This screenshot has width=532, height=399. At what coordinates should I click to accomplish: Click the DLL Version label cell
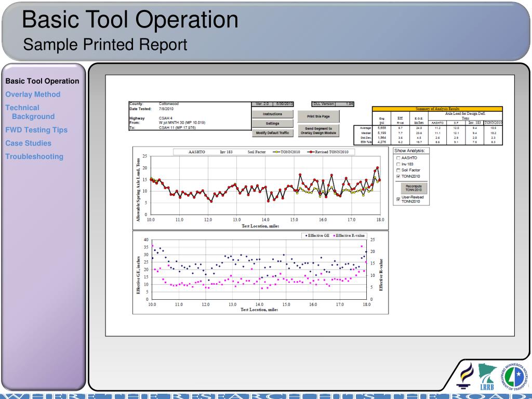click(324, 104)
